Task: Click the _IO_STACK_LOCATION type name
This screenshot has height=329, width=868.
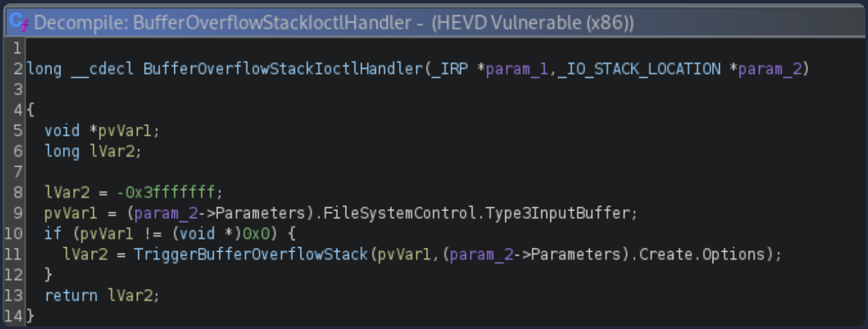Action: click(640, 68)
